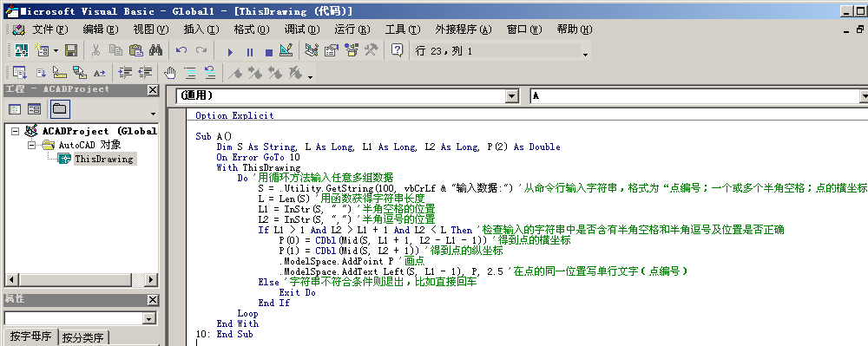Run the macro with play icon
Viewport: 868px width, 346px height.
(x=230, y=52)
